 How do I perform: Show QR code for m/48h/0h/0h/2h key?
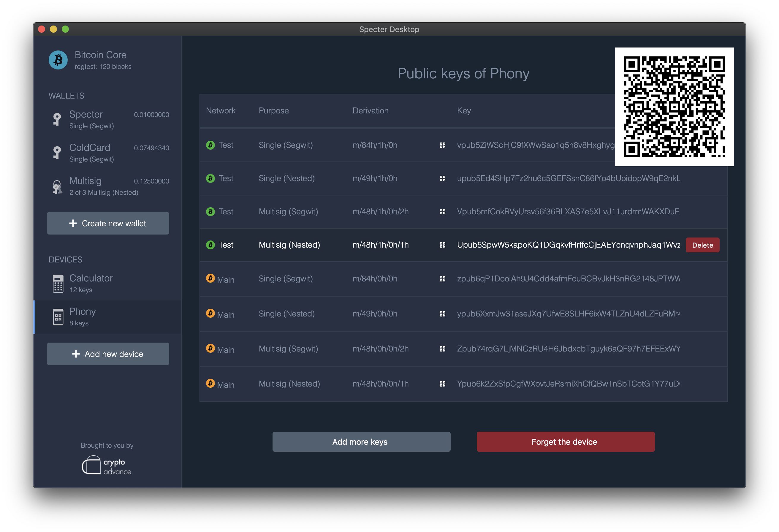442,349
